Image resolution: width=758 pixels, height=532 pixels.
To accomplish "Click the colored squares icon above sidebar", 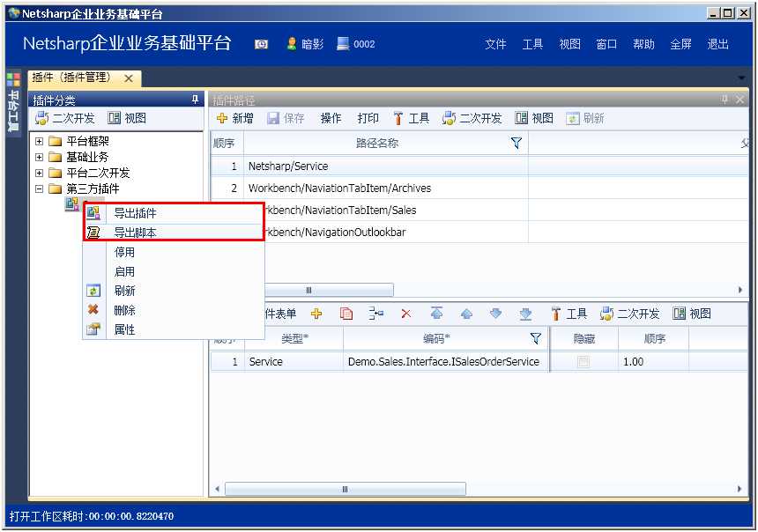I will tap(13, 80).
